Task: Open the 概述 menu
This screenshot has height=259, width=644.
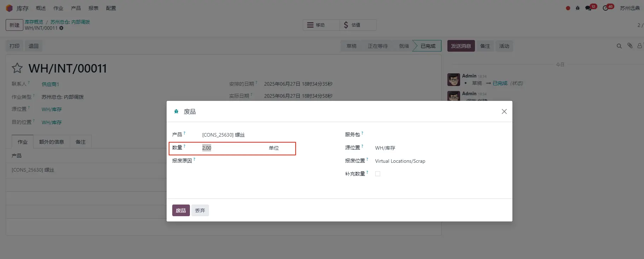Action: tap(41, 8)
